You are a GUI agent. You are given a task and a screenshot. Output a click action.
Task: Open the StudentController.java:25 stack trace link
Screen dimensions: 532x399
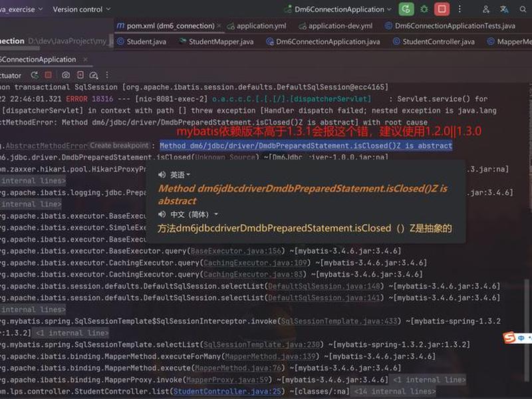(x=227, y=392)
